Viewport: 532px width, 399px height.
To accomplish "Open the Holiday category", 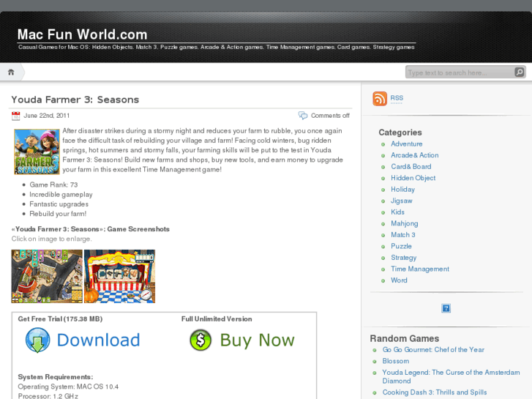I will pos(402,190).
